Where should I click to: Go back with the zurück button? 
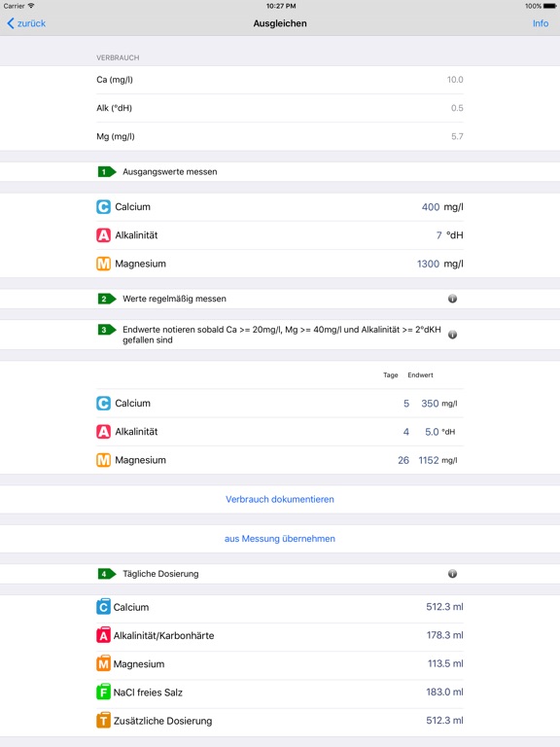pos(26,23)
